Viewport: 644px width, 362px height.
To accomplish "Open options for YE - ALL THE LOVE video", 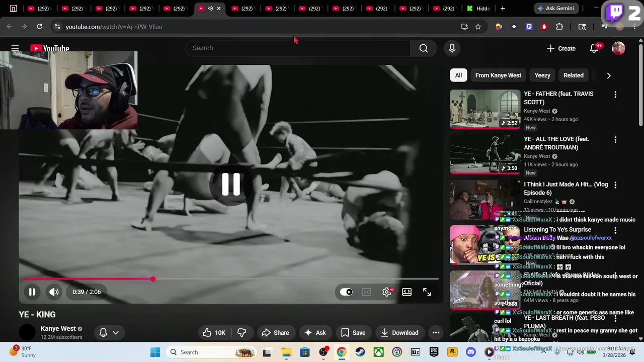I will click(x=615, y=140).
